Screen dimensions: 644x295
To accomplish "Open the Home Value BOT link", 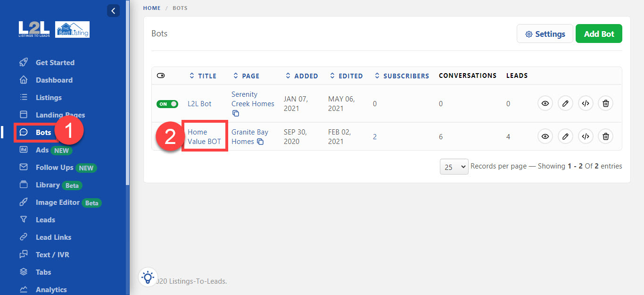I will [x=205, y=136].
